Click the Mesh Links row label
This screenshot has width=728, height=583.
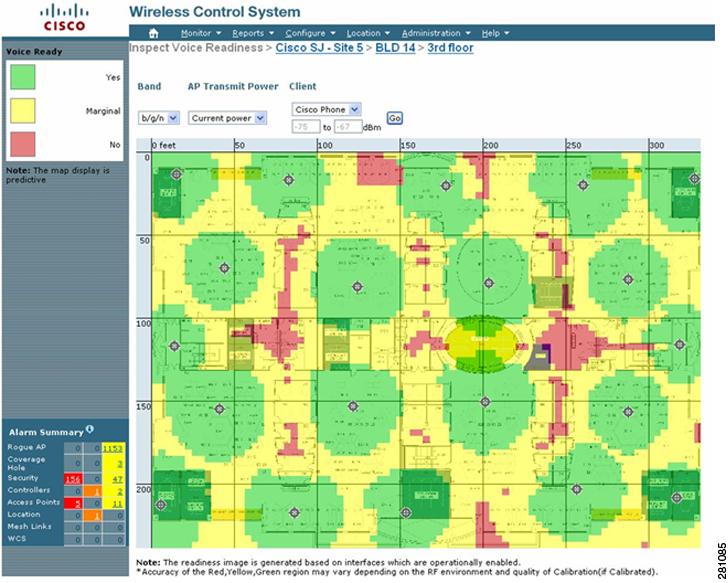coord(29,526)
